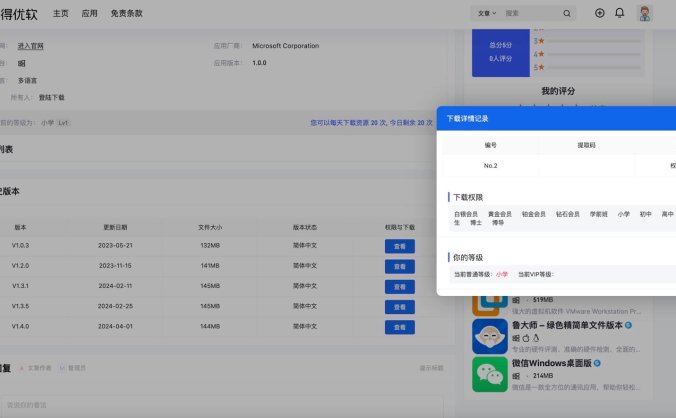Click the Windows icon beside 214MB
This screenshot has width=676, height=418.
click(516, 376)
